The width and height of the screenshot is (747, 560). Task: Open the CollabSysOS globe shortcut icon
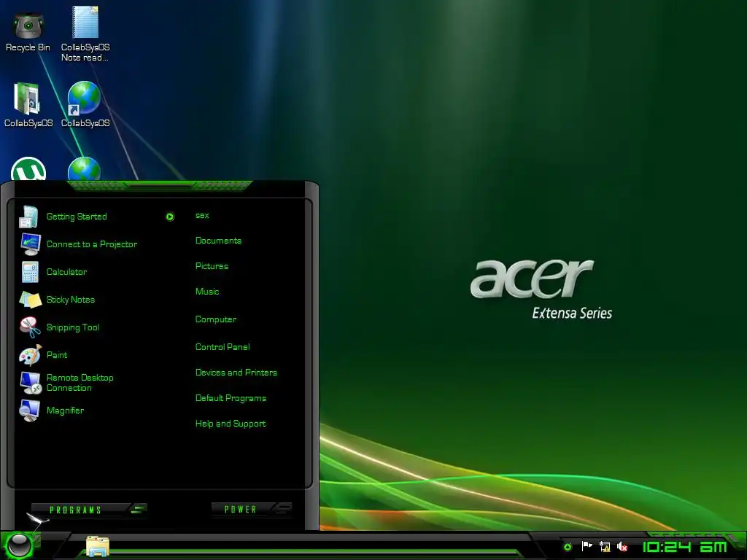click(85, 105)
